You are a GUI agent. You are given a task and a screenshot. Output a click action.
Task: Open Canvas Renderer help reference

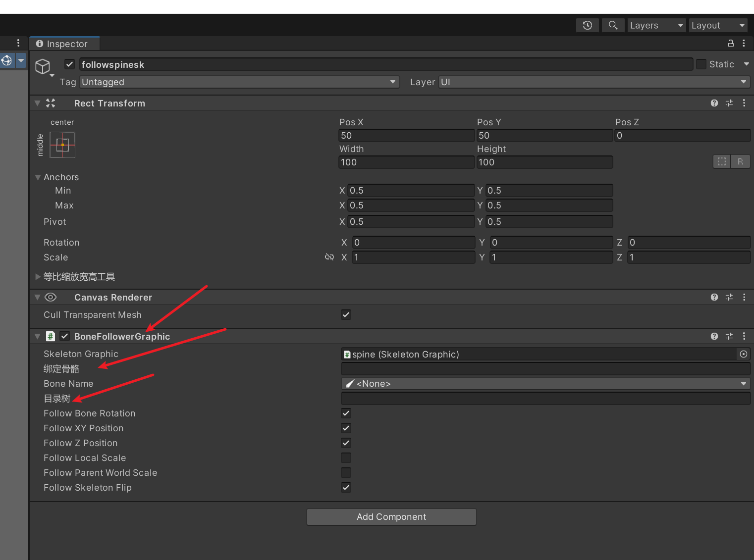click(x=714, y=297)
